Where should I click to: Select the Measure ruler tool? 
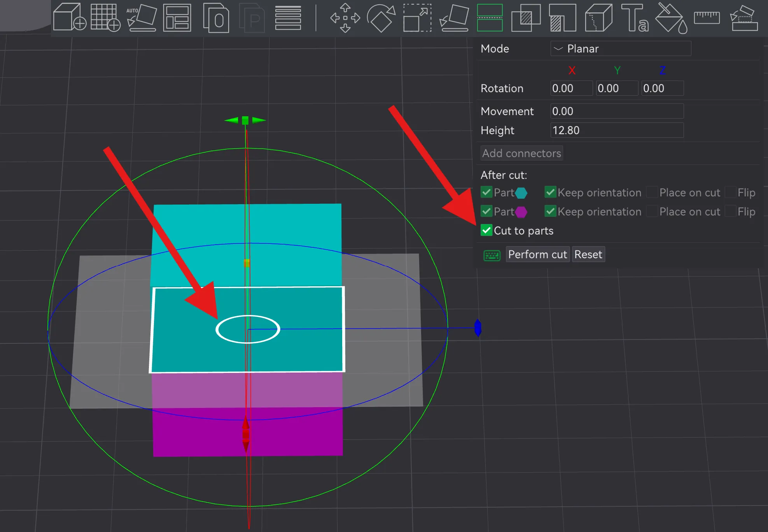coord(707,17)
